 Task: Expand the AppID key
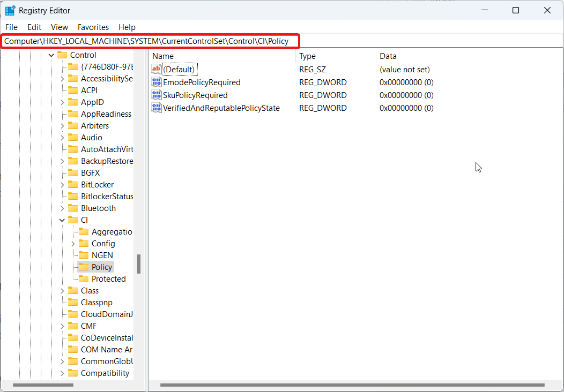click(62, 102)
